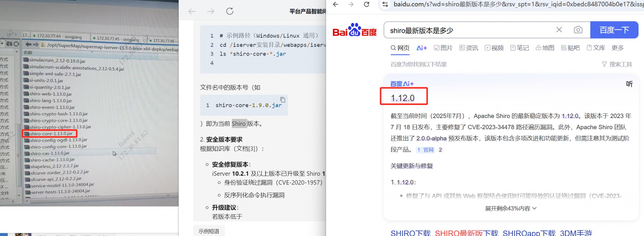The height and width of the screenshot is (236, 644).
Task: Open site information icon beside baidu.com URL
Action: (x=385, y=4)
